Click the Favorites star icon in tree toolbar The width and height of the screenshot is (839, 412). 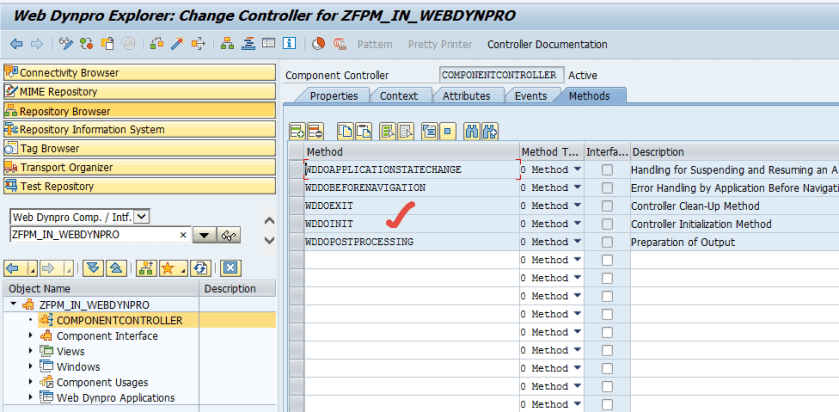[173, 268]
